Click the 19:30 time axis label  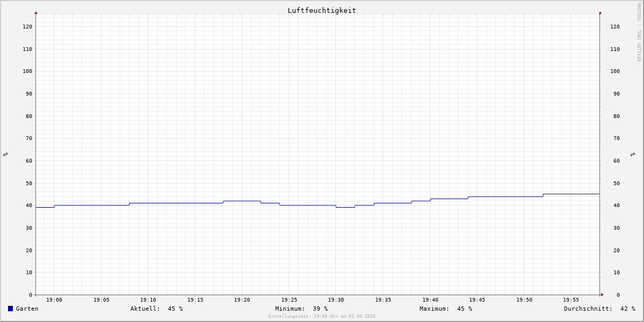[x=336, y=300]
